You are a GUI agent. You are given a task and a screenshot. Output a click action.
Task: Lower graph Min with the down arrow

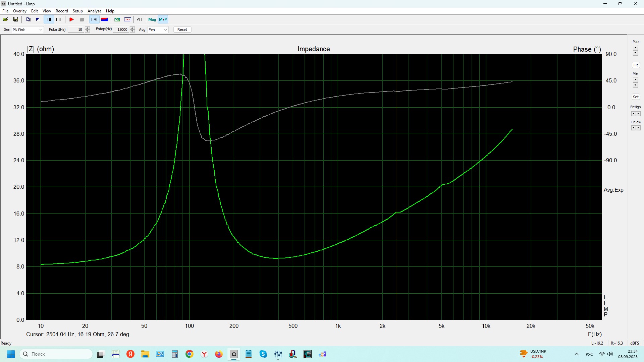coord(635,85)
